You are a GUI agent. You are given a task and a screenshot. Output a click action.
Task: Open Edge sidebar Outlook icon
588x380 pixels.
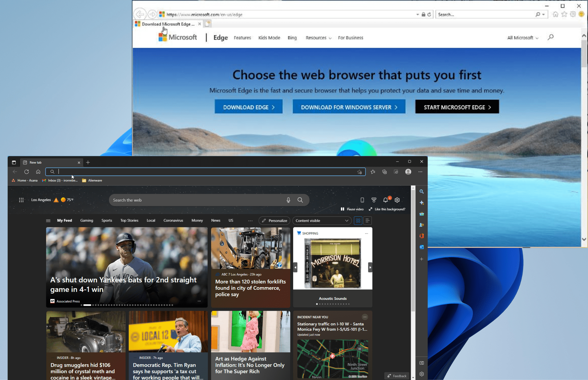pos(421,247)
